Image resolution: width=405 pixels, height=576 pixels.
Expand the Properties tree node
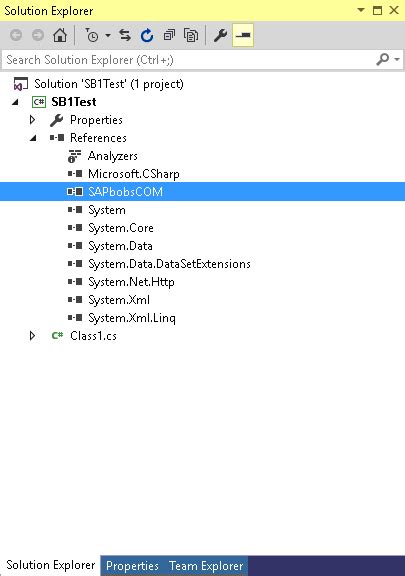coord(32,120)
